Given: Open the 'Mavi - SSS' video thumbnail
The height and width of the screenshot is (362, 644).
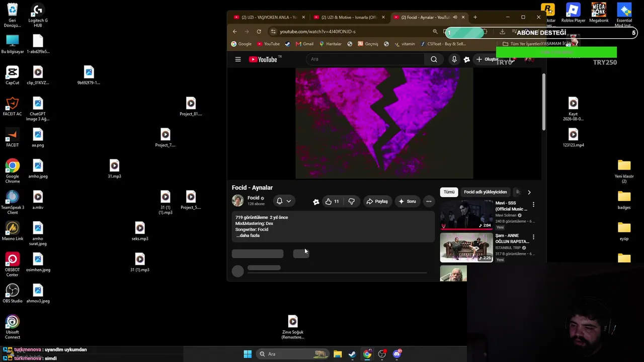Looking at the screenshot, I should point(466,215).
